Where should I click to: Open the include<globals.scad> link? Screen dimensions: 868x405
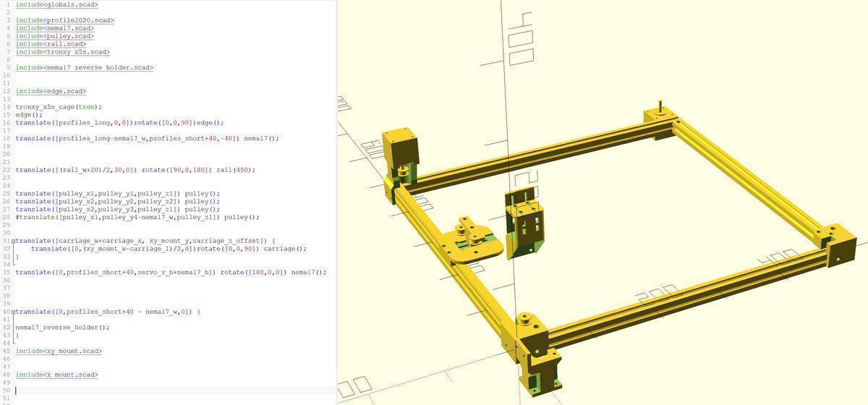click(x=56, y=4)
